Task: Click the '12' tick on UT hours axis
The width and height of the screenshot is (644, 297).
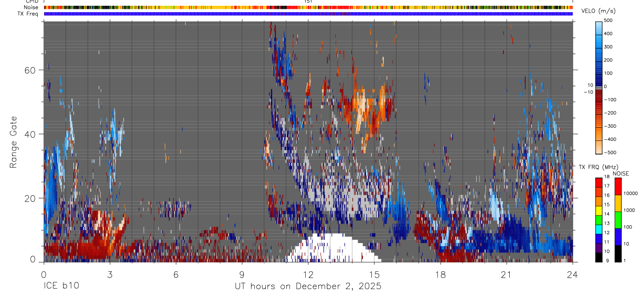Action: (x=308, y=274)
